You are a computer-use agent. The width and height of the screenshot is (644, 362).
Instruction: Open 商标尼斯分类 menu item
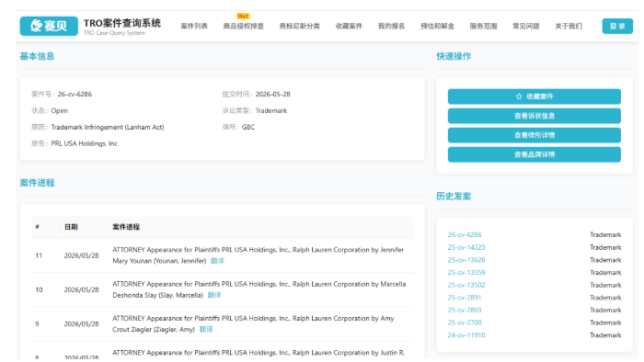pos(299,27)
